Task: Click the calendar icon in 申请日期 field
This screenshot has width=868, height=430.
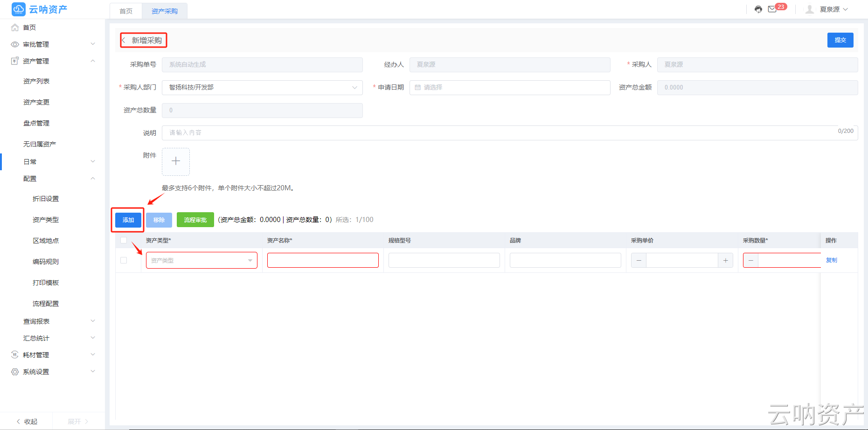Action: coord(418,87)
